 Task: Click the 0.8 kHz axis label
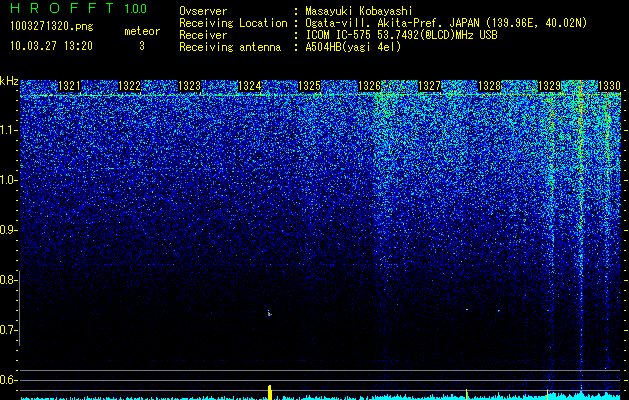tap(9, 280)
